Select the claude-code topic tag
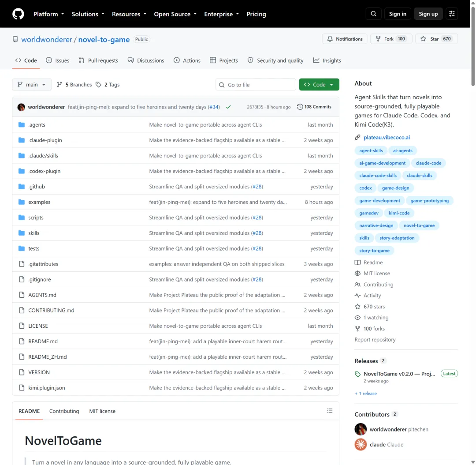Screen dimensions: 476x465 428,163
